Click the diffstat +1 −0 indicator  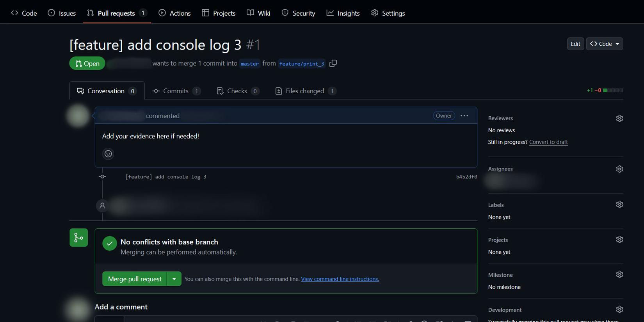605,90
